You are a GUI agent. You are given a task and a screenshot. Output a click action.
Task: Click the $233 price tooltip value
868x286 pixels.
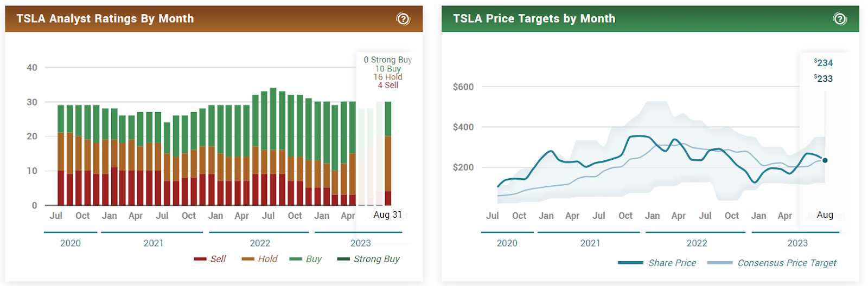pyautogui.click(x=824, y=79)
